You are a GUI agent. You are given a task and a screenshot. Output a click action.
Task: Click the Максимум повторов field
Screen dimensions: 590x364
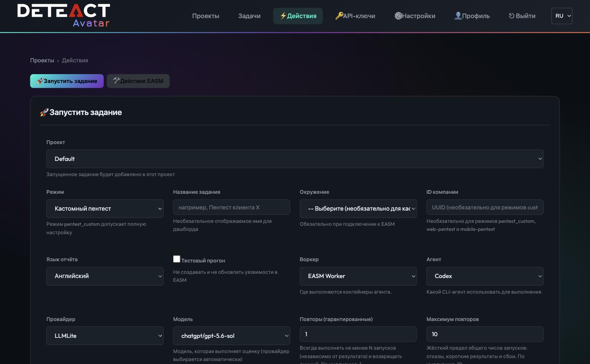(485, 334)
